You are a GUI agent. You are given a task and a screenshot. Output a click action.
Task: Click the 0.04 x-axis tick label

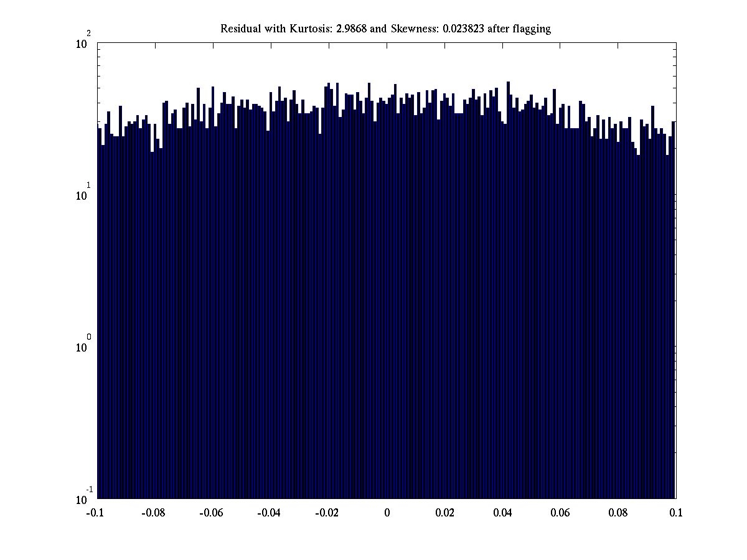502,513
